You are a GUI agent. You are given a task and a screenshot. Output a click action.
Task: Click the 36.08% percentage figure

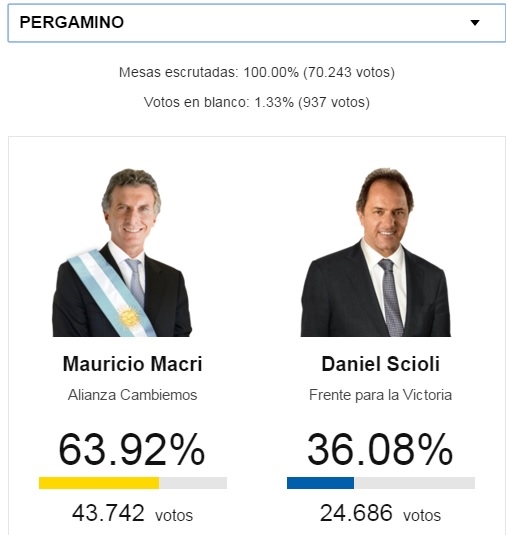click(380, 449)
